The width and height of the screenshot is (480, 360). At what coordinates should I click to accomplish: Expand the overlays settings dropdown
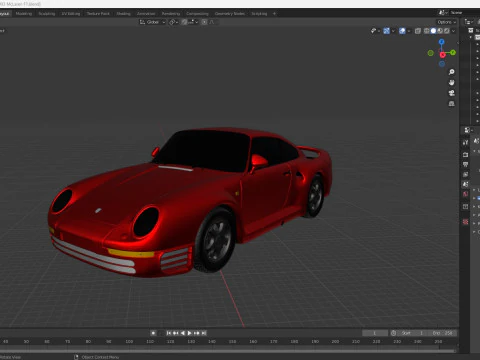pyautogui.click(x=409, y=31)
